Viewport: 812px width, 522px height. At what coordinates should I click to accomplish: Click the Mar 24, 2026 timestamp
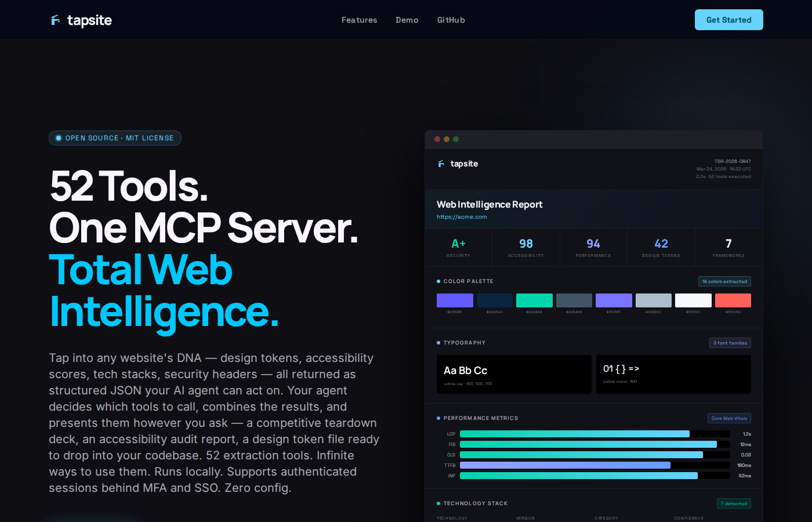(x=724, y=169)
